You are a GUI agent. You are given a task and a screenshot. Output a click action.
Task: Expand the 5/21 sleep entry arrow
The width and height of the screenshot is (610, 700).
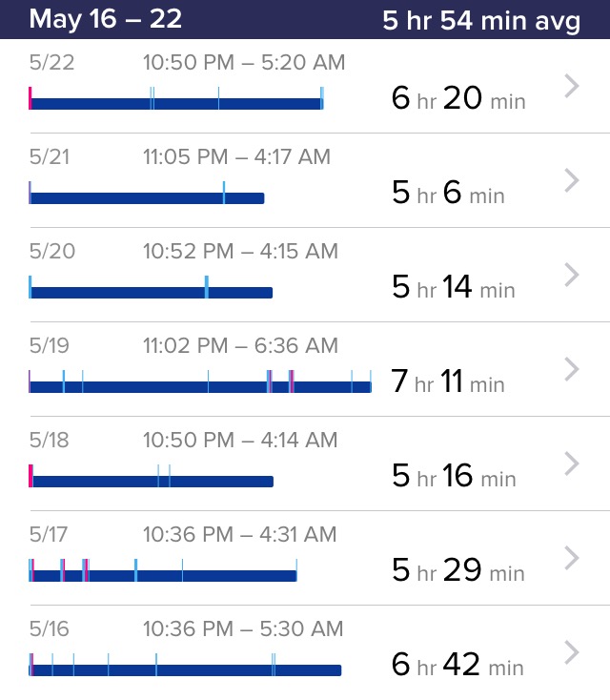point(572,180)
